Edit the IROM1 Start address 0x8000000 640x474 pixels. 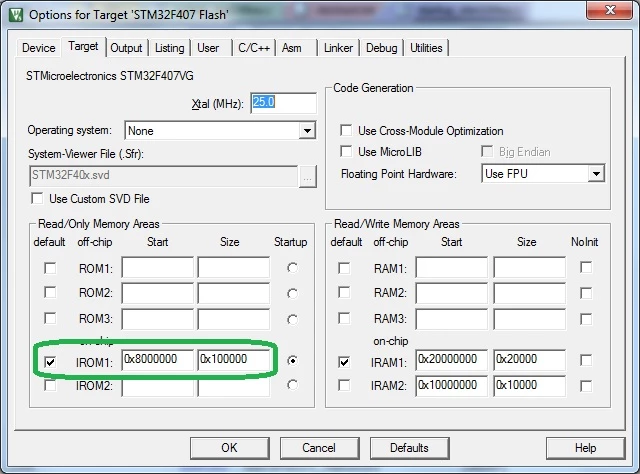click(x=158, y=360)
